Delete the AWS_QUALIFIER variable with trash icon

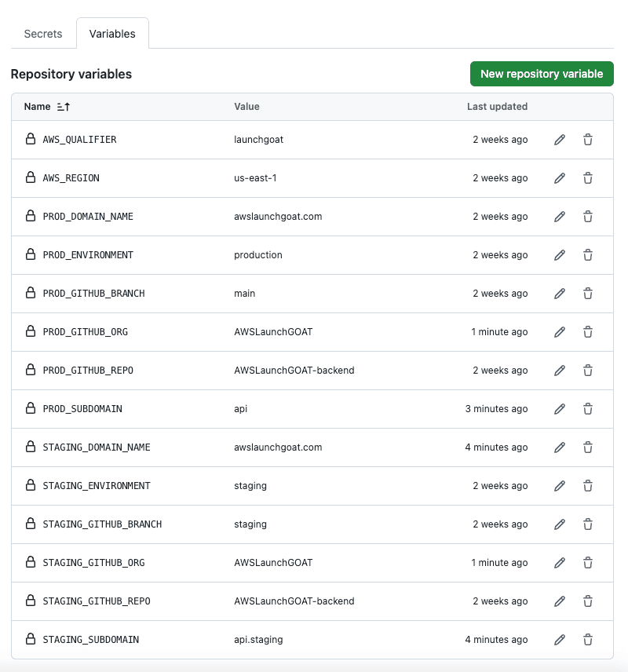click(x=588, y=140)
